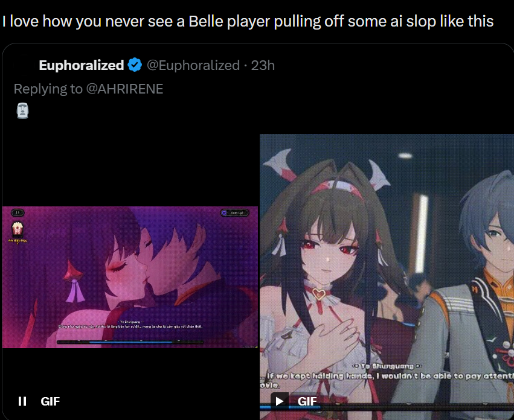Click the 'Xem Lại' replay button
This screenshot has height=420, width=514.
pyautogui.click(x=235, y=213)
